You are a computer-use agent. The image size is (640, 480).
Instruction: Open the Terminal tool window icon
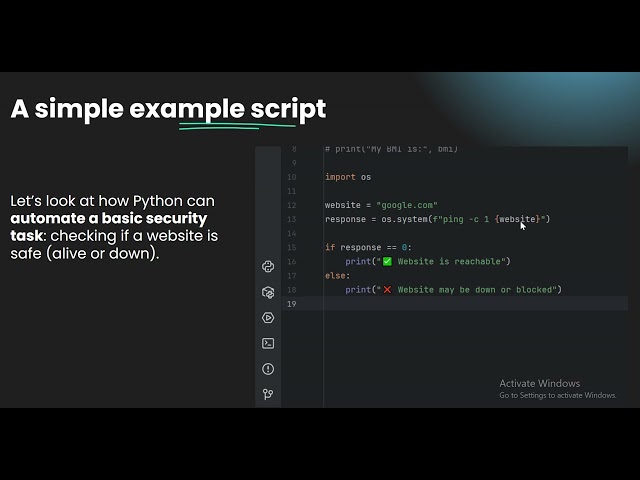(x=268, y=343)
